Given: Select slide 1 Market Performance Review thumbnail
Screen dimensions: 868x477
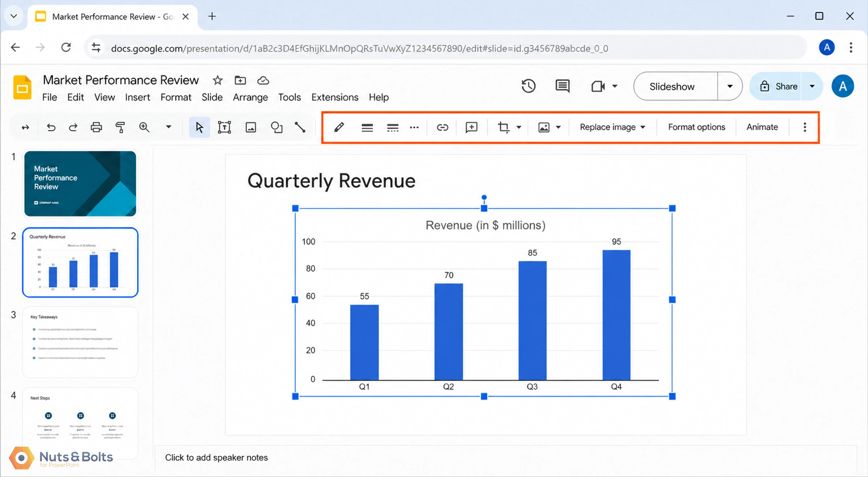Looking at the screenshot, I should (80, 183).
